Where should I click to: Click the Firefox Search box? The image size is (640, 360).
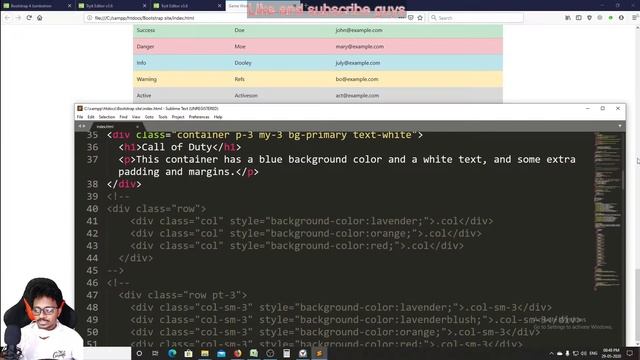476,18
